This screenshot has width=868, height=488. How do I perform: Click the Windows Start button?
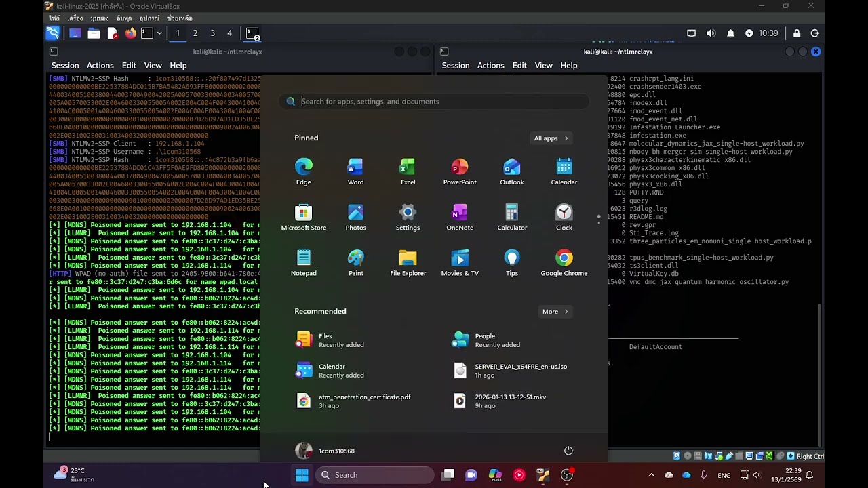point(302,475)
